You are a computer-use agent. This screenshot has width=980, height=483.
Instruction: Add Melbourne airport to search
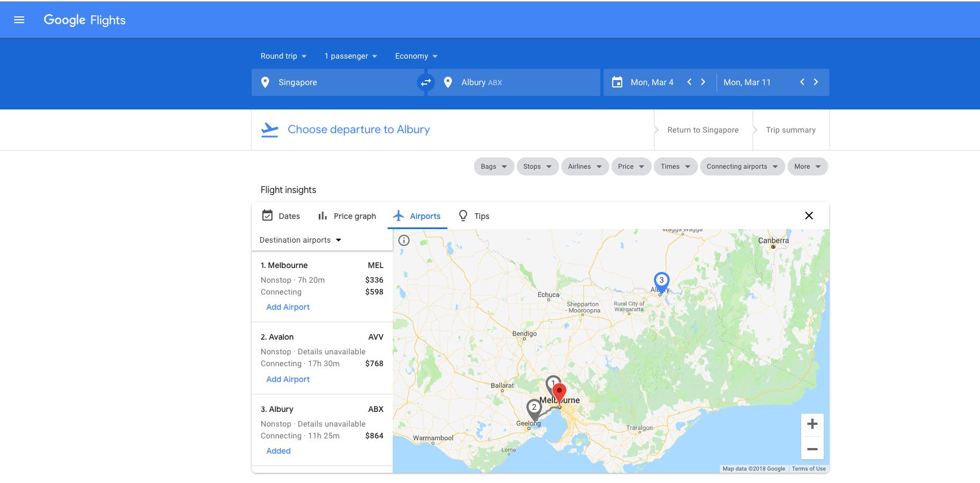(x=288, y=307)
